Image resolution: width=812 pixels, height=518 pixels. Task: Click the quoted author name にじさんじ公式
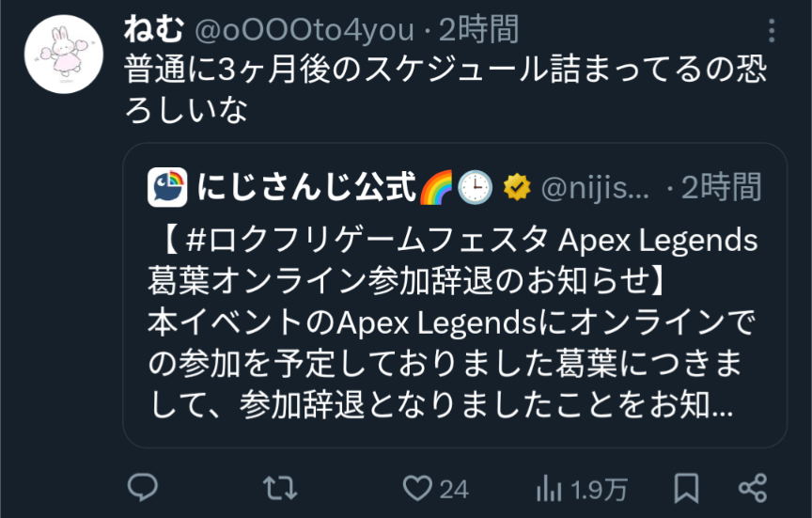(x=306, y=186)
